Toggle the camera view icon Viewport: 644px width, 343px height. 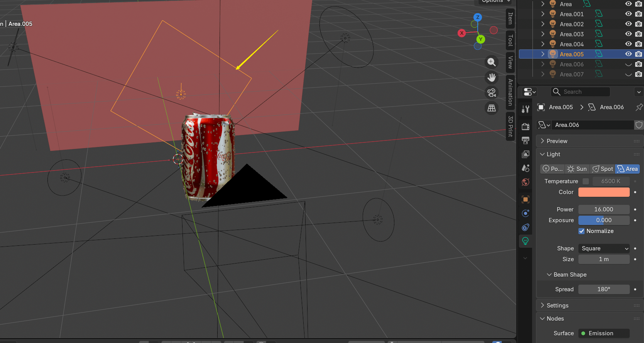tap(492, 93)
